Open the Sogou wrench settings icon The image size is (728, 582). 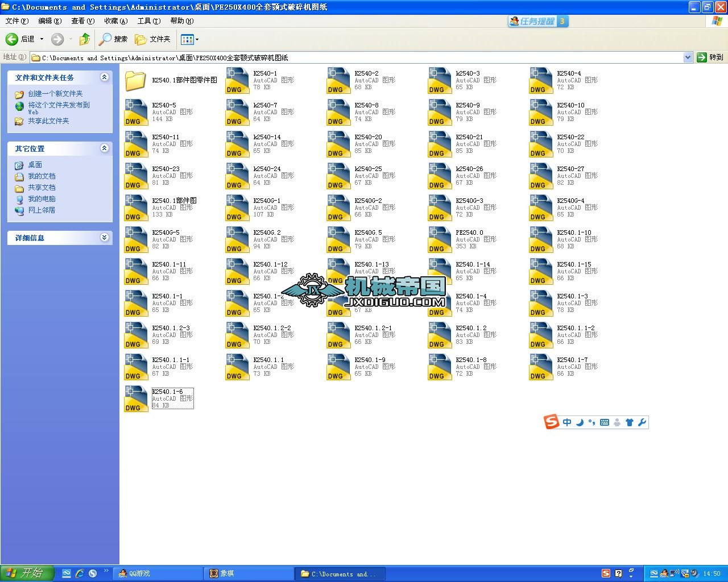coord(642,422)
